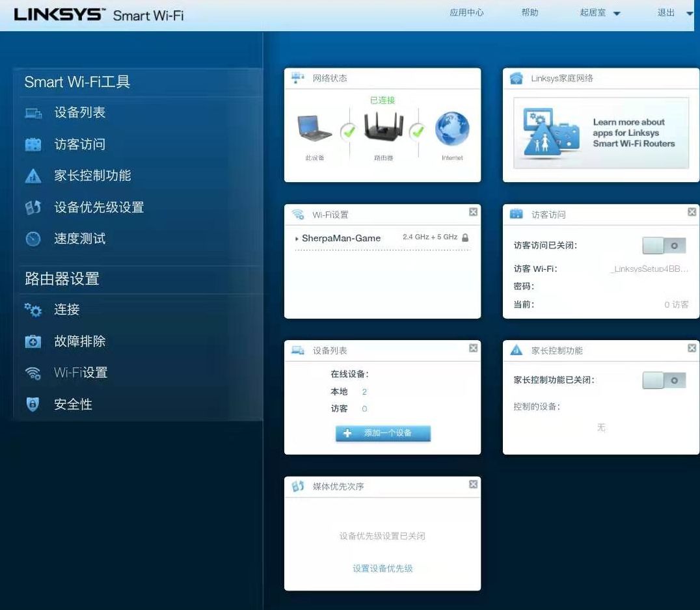Viewport: 700px width, 610px height.
Task: Open the 设备列表 sidebar icon
Action: [x=33, y=113]
